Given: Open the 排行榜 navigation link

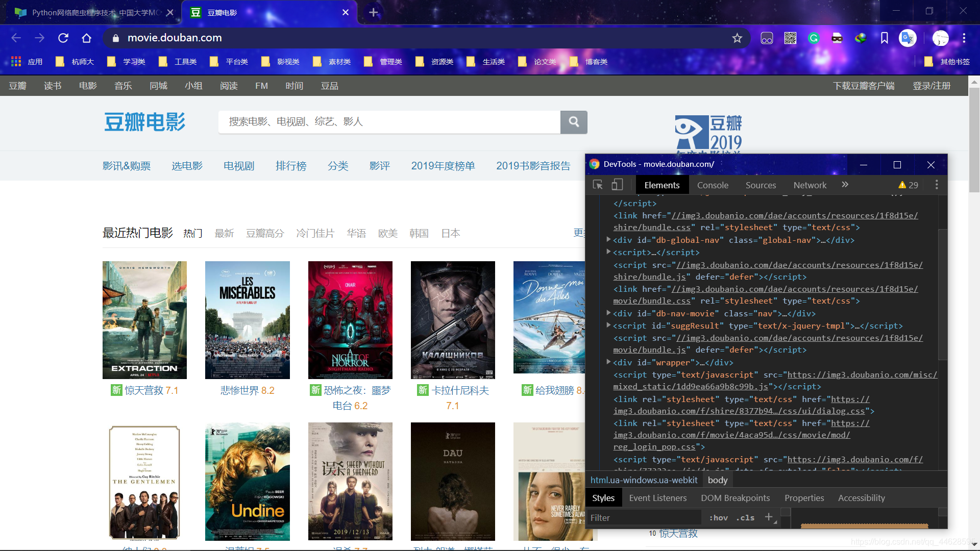Looking at the screenshot, I should point(291,166).
